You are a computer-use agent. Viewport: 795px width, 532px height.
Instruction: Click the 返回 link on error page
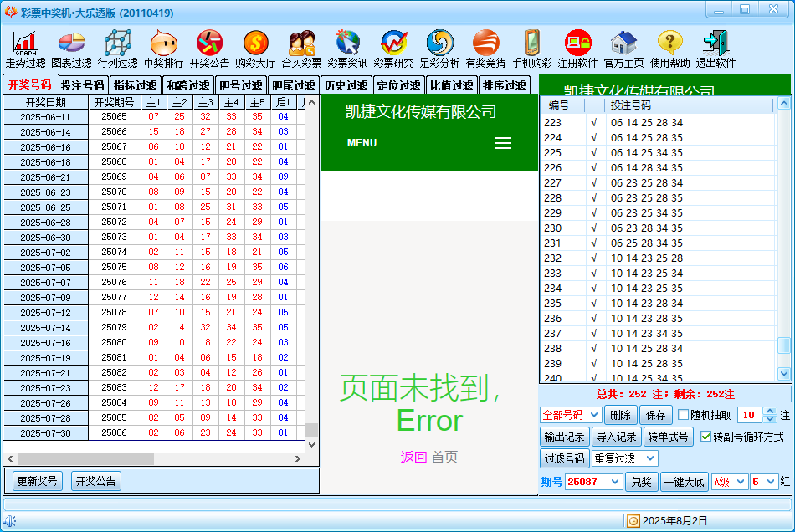(x=413, y=457)
